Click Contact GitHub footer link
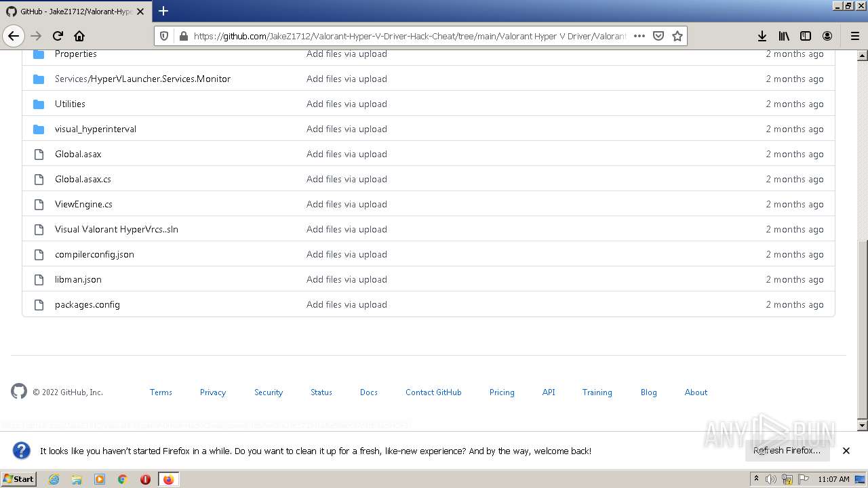 click(x=433, y=392)
